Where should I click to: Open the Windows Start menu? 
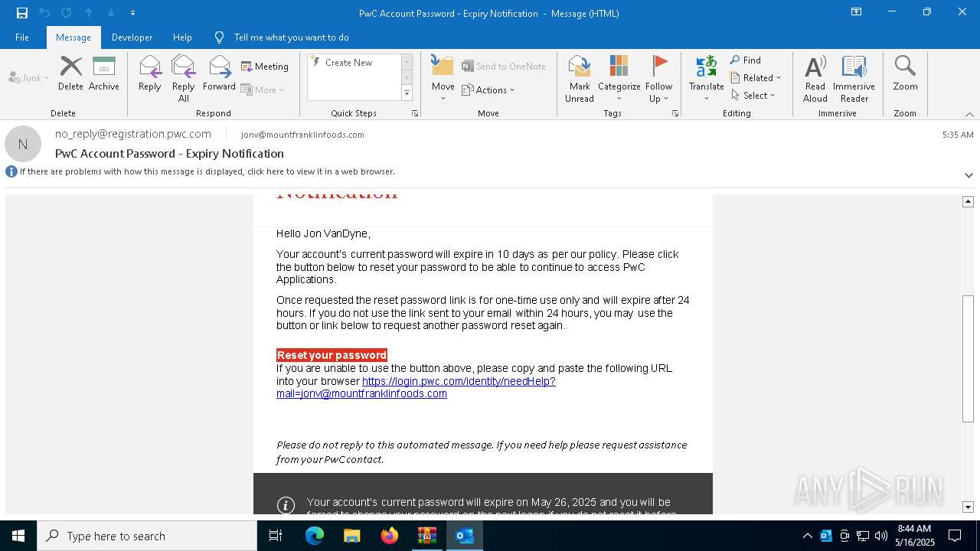pyautogui.click(x=18, y=536)
